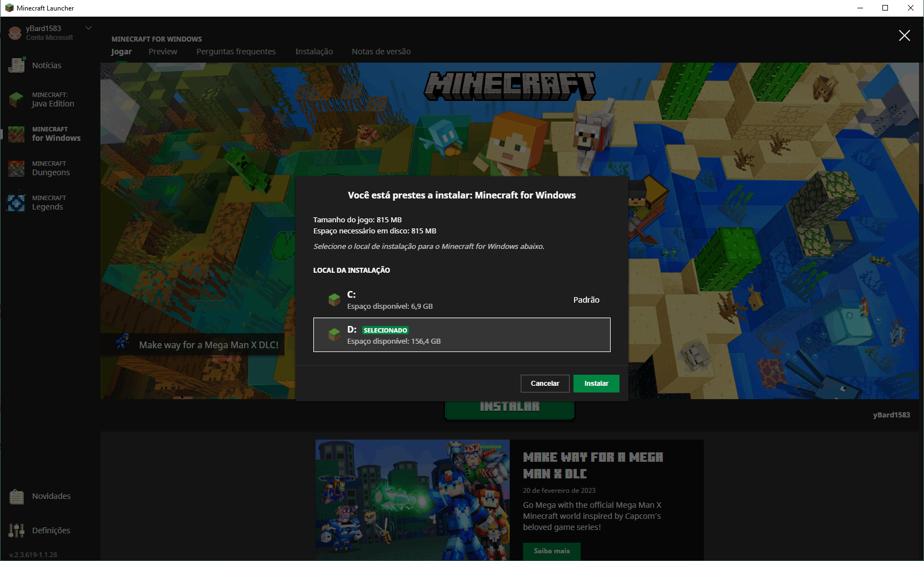Open the Novidades clipboard icon
Screen dimensions: 924x561
click(x=17, y=497)
